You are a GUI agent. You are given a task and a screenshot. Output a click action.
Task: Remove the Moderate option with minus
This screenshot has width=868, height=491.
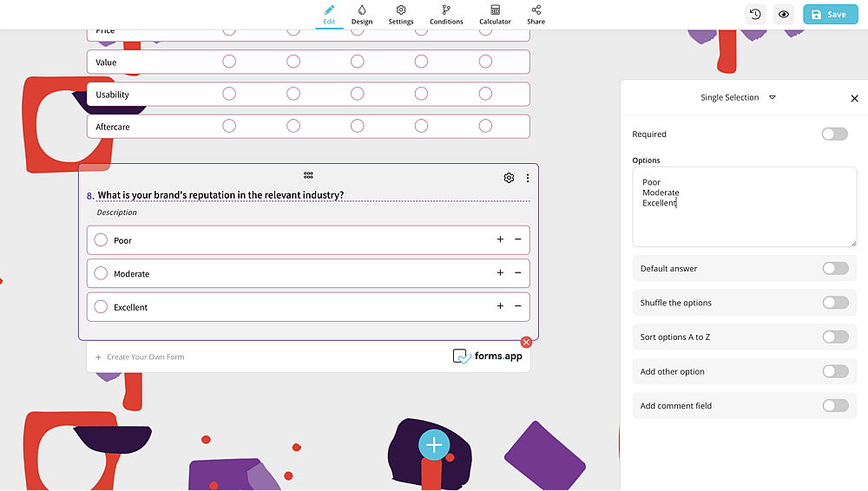coord(518,272)
